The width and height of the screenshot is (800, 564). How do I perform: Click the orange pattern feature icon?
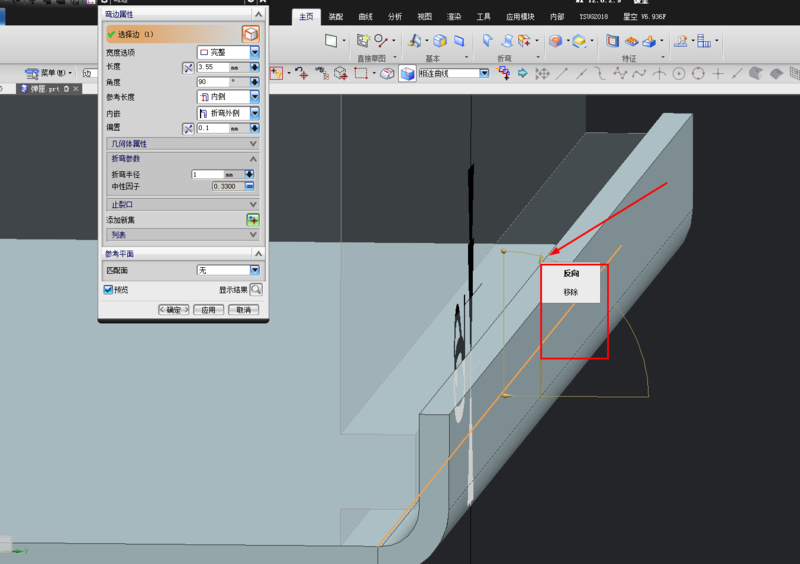point(632,41)
